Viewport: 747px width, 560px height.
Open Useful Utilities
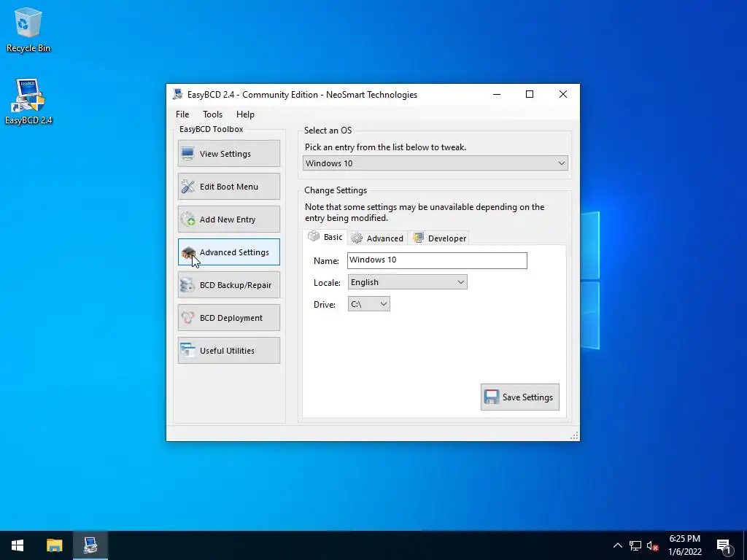(228, 351)
